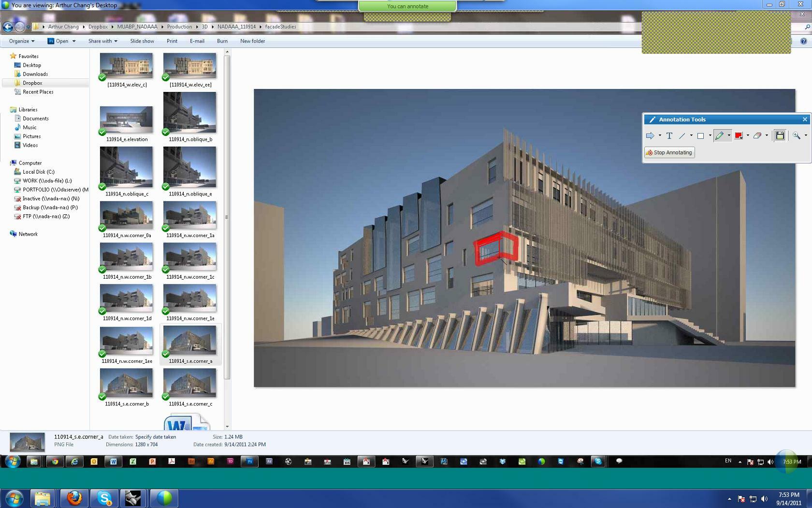Screen dimensions: 812x508
Task: Open the eraser dropdown arrow
Action: point(767,136)
